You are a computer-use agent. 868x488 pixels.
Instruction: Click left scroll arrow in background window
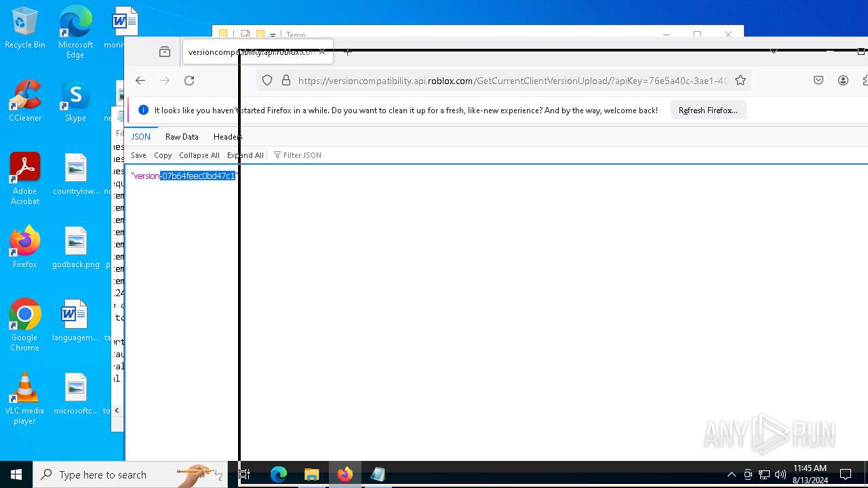(x=117, y=410)
